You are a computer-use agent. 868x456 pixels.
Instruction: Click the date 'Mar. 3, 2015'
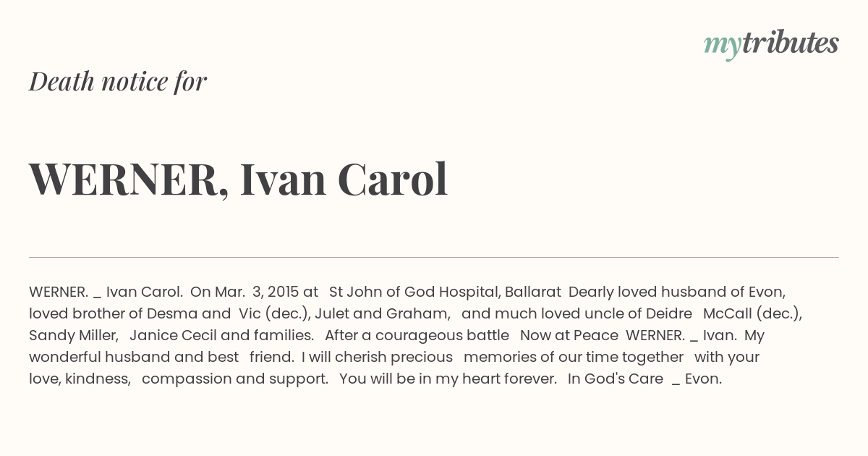coord(259,292)
